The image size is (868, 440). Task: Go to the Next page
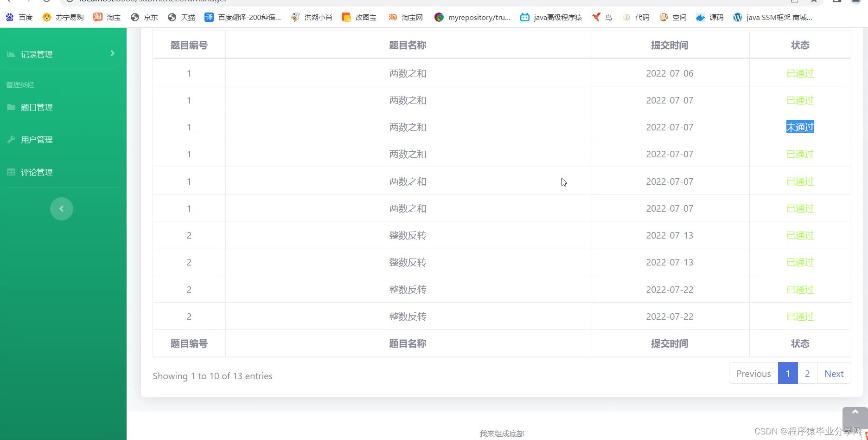(834, 373)
